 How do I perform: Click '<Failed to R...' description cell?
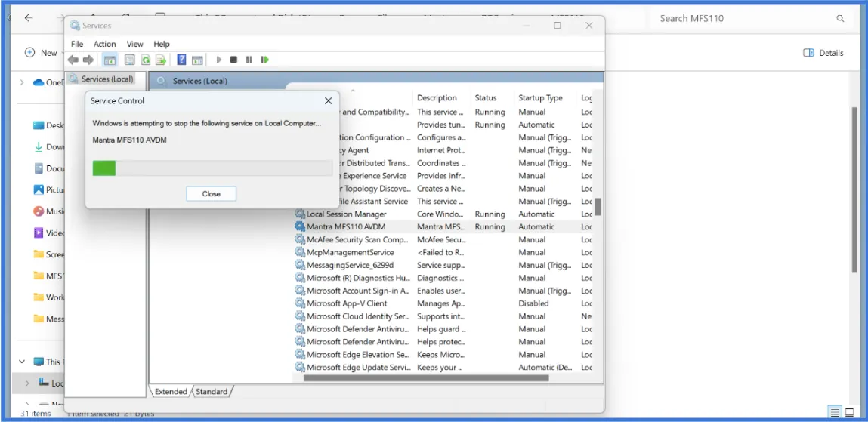(440, 252)
